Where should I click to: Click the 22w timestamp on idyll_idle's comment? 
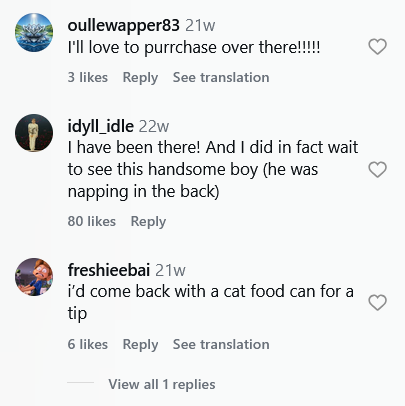[x=154, y=126]
